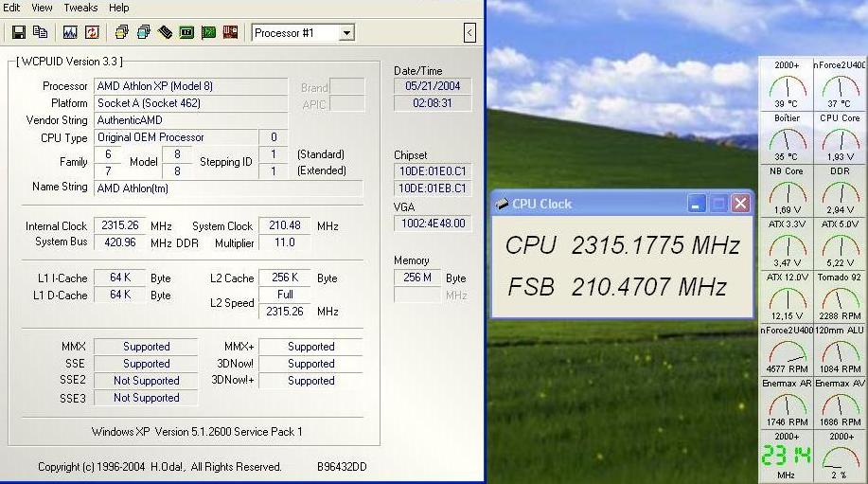Click the yellow stacked windows toolbar icon

(x=122, y=32)
